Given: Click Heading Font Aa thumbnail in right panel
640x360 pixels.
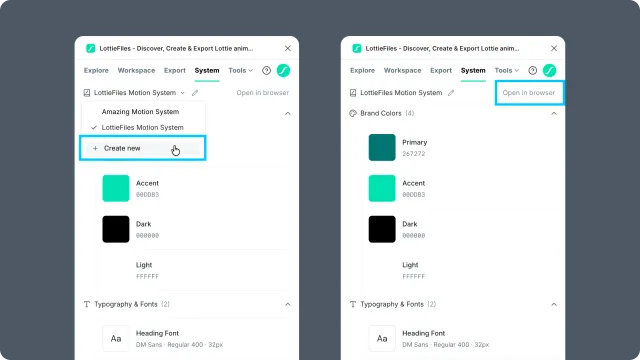Looking at the screenshot, I should click(382, 338).
